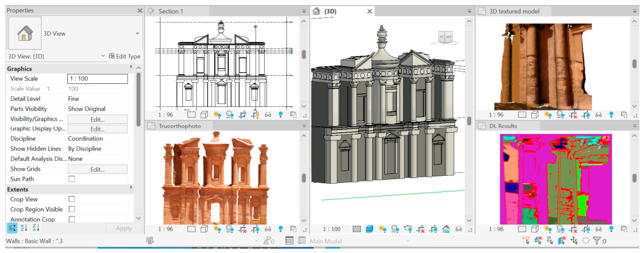
Task: Set Detail Level in {3D} view bar
Action: (357, 229)
